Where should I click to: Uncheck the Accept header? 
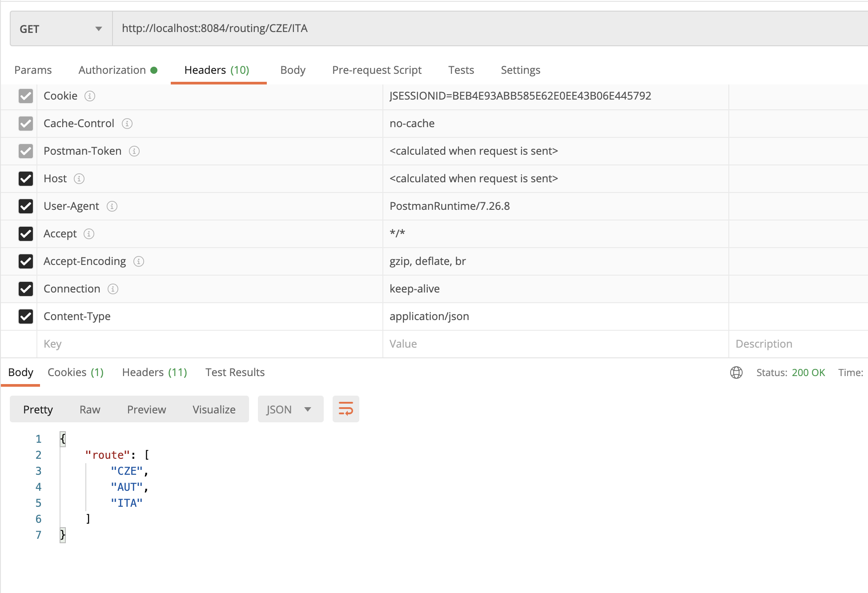[x=26, y=234]
